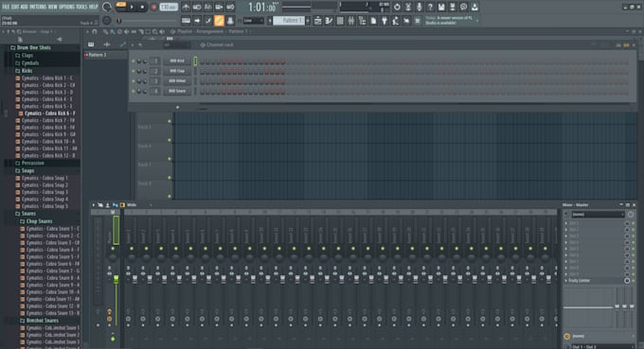Click the 808 Snare channel button

pos(177,91)
